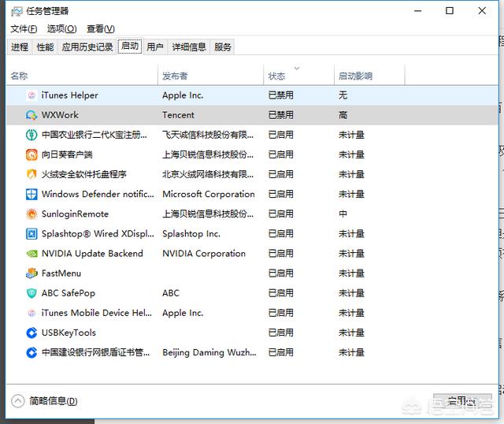Click the Task Manager title bar icon
504x424 pixels.
coord(17,12)
